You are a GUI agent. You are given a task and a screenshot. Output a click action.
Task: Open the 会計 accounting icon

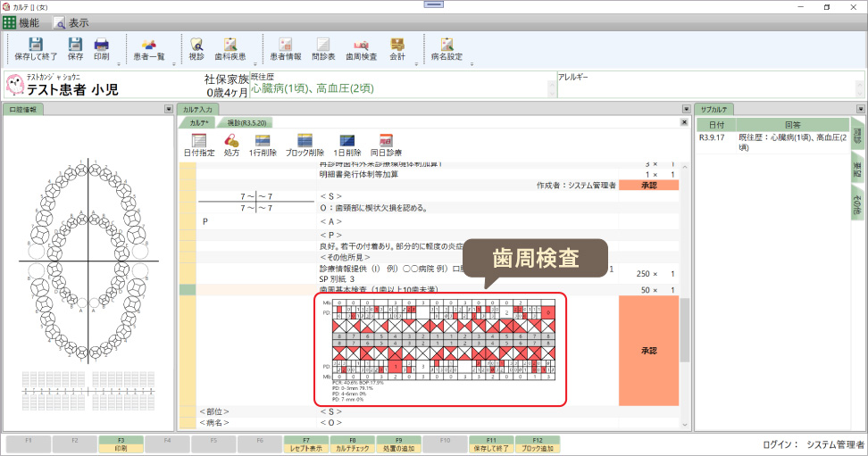pos(397,48)
